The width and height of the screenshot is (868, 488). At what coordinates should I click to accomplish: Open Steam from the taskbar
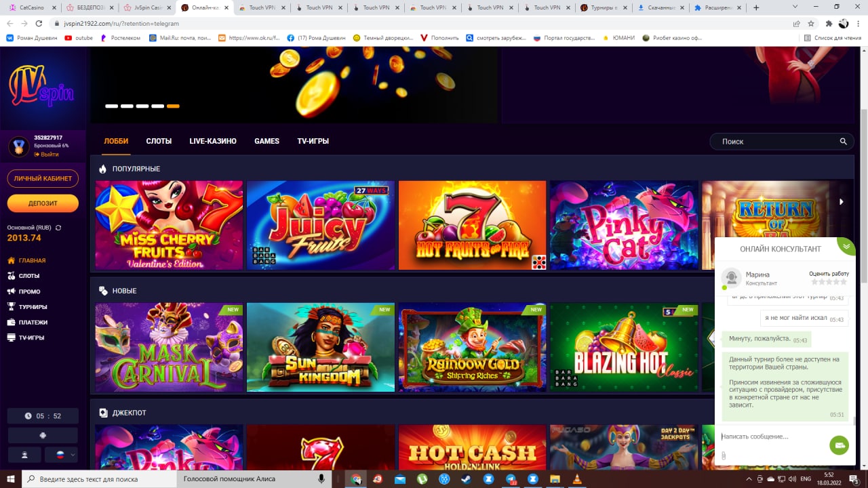point(466,479)
